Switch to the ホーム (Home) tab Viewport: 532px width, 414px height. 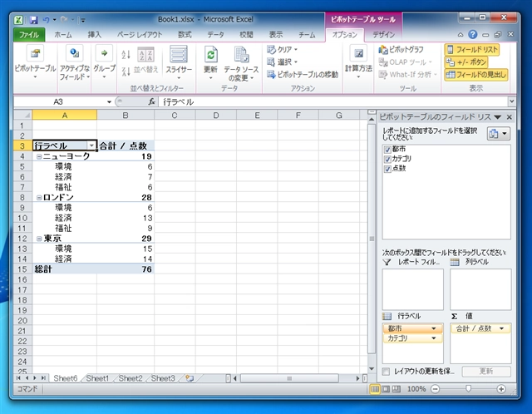point(63,35)
